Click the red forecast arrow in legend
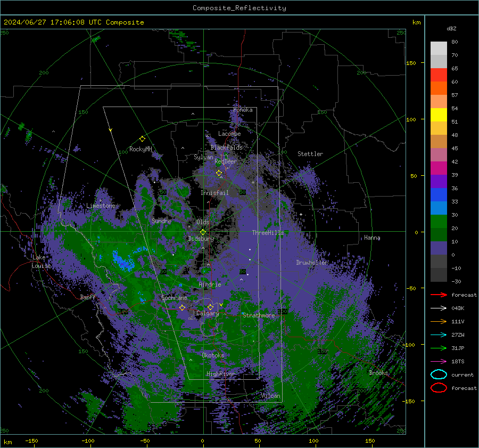This screenshot has height=448, width=479. 439,295
